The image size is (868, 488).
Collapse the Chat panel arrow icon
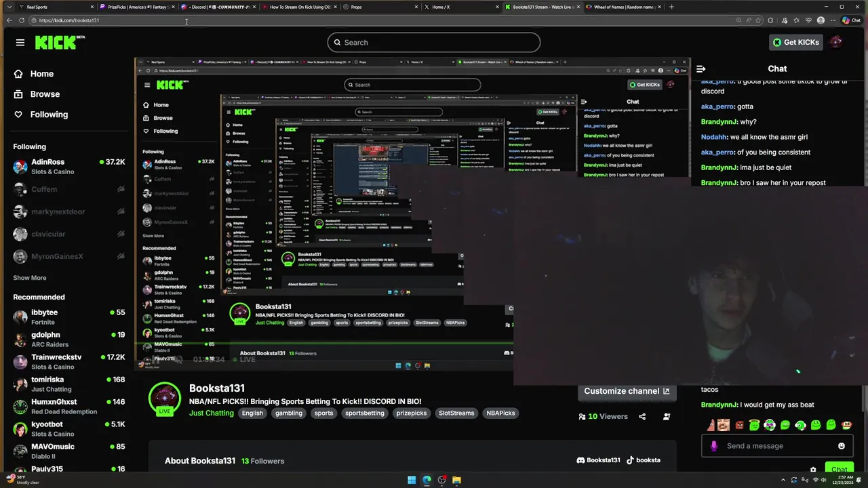[x=701, y=68]
